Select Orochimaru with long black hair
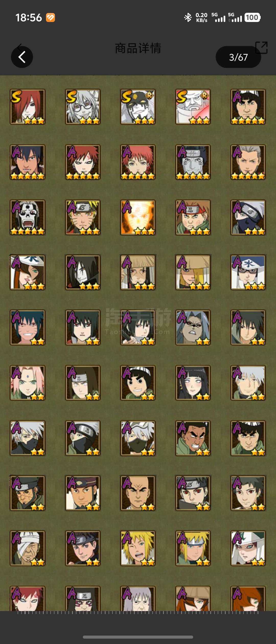The height and width of the screenshot is (644, 276). [83, 272]
